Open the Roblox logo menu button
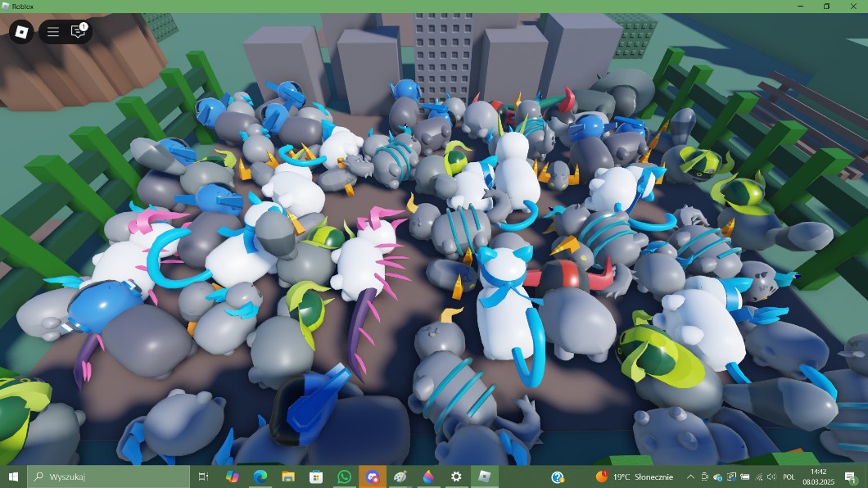 [x=21, y=32]
